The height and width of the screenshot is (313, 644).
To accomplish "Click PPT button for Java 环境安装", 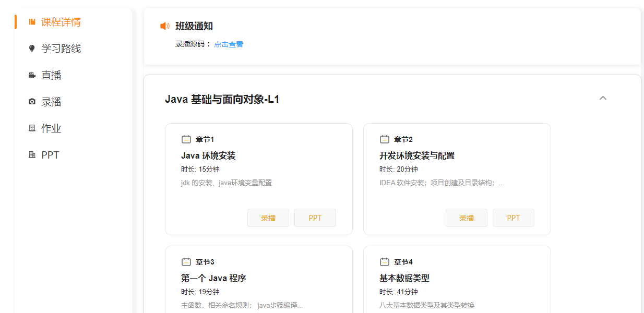I will (315, 218).
